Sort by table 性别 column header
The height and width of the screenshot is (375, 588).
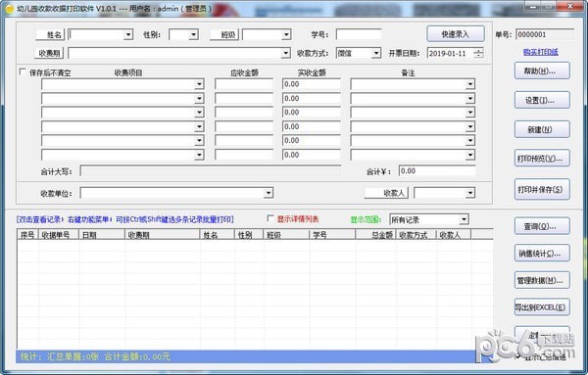[248, 235]
